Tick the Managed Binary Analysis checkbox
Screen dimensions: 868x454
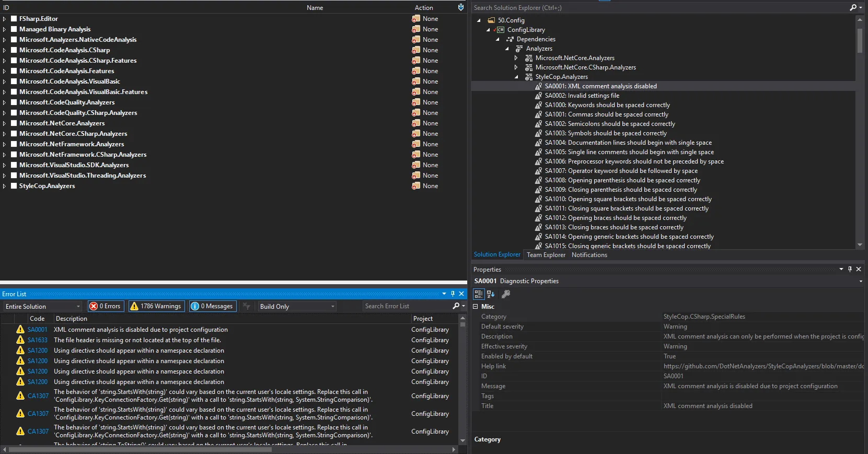coord(14,29)
